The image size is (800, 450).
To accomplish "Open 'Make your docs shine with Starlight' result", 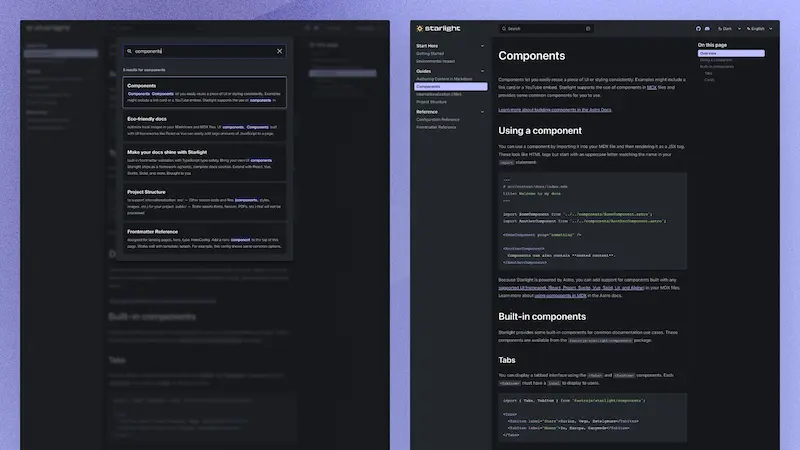I will 205,162.
